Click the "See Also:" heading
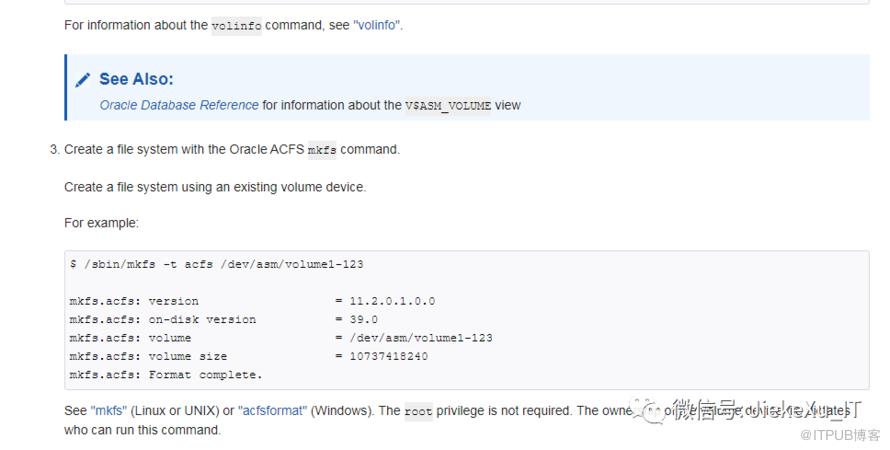The height and width of the screenshot is (450, 890). click(x=136, y=79)
